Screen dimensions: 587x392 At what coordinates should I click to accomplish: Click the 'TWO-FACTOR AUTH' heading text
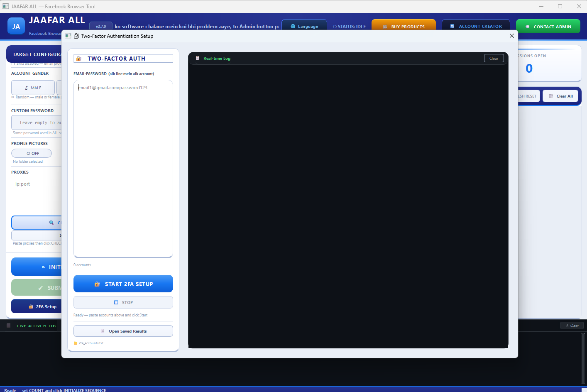(x=116, y=59)
